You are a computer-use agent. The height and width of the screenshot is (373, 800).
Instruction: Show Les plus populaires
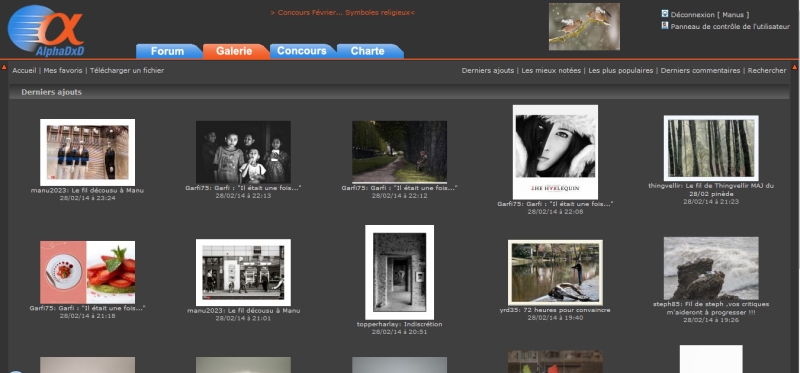620,70
